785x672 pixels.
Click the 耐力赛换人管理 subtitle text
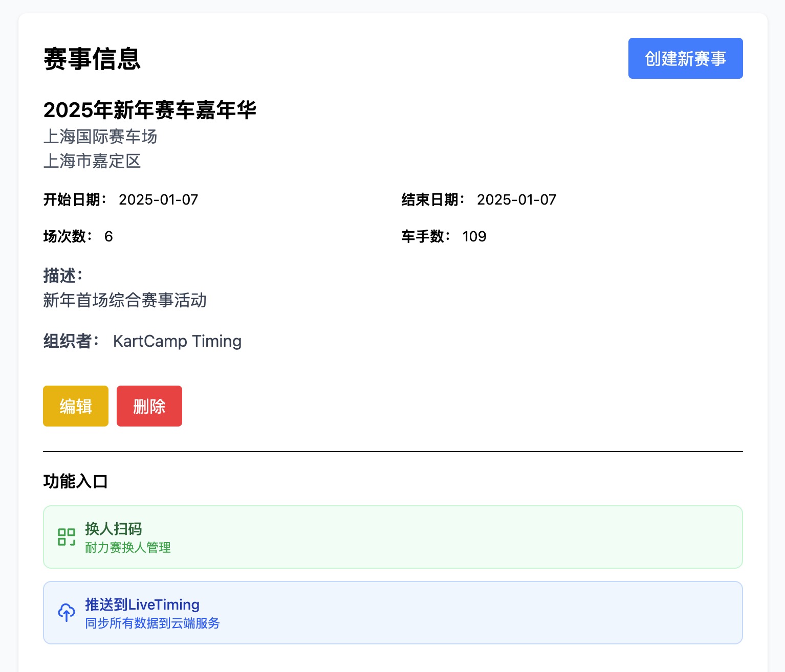(x=128, y=548)
